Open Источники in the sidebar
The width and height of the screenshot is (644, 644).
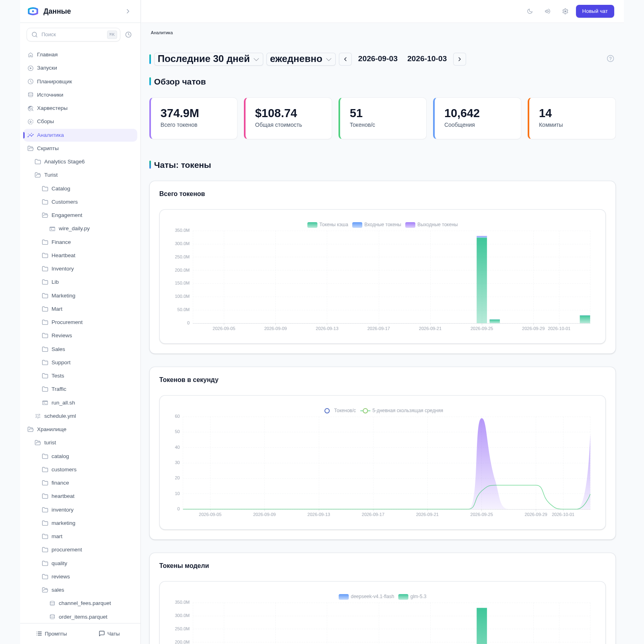(80, 95)
